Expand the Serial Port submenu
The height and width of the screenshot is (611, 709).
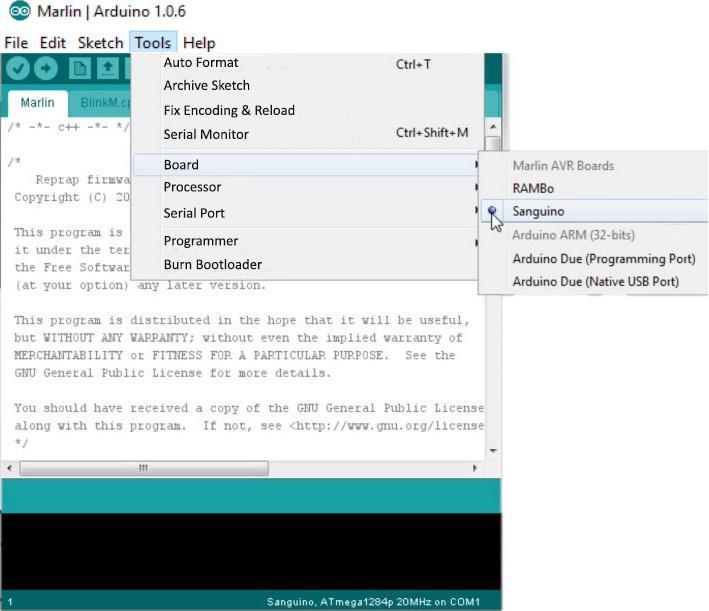tap(194, 213)
